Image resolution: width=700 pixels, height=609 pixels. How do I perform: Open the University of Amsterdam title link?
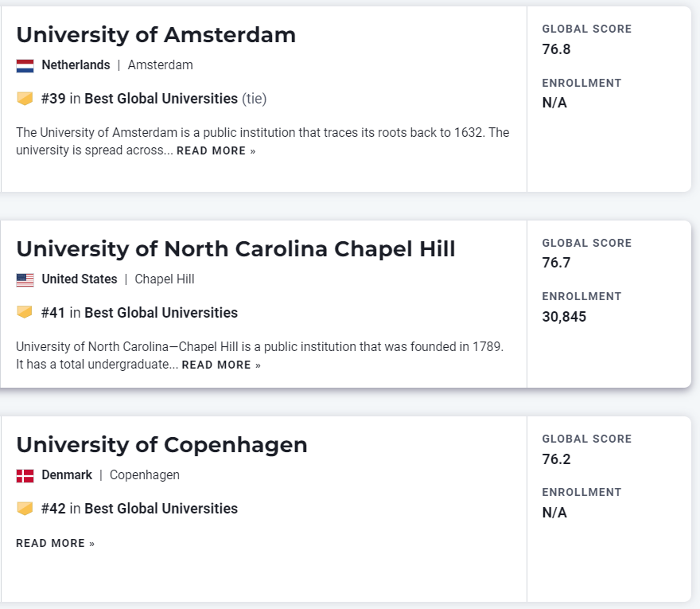pyautogui.click(x=156, y=35)
